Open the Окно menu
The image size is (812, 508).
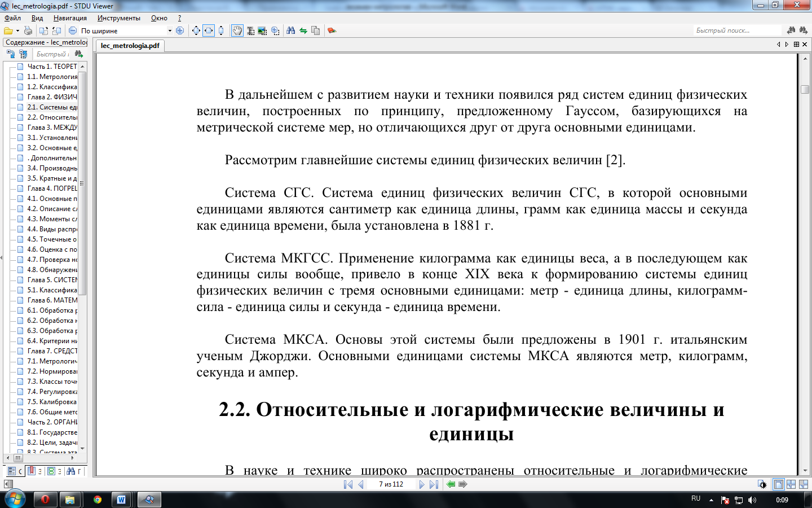click(x=159, y=18)
